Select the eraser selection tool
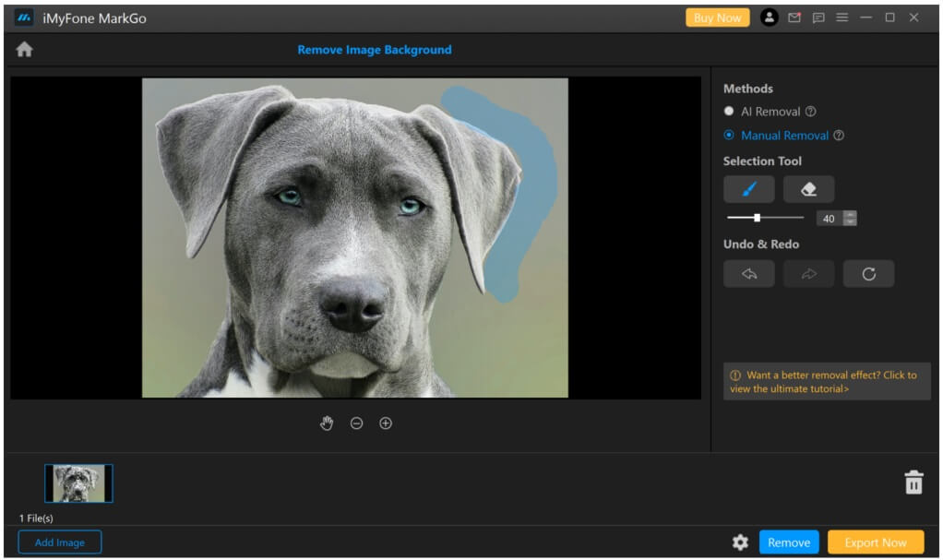The width and height of the screenshot is (943, 560). coord(808,189)
